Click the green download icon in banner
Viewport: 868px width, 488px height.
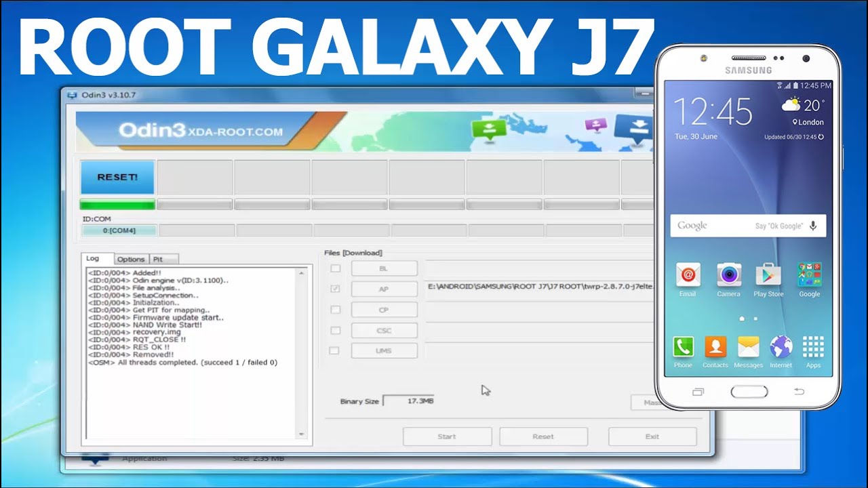(x=490, y=129)
